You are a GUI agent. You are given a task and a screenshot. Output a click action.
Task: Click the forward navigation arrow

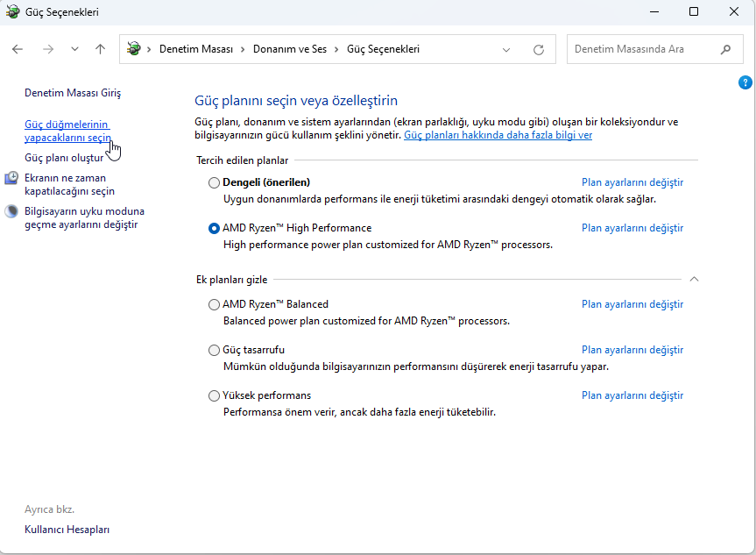click(48, 49)
